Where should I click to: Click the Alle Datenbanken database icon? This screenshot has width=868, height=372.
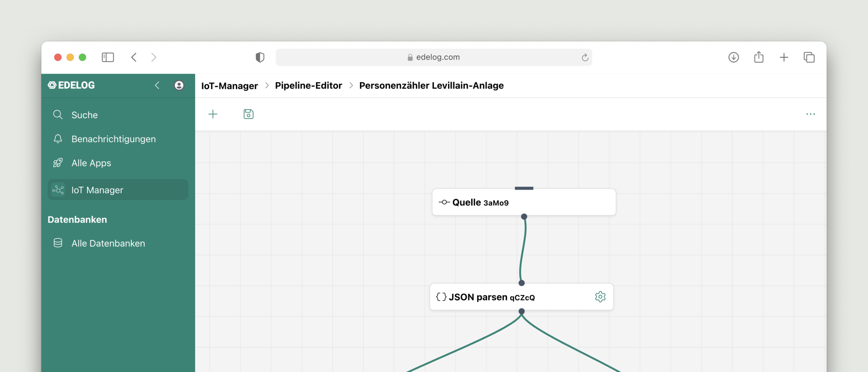pyautogui.click(x=58, y=243)
